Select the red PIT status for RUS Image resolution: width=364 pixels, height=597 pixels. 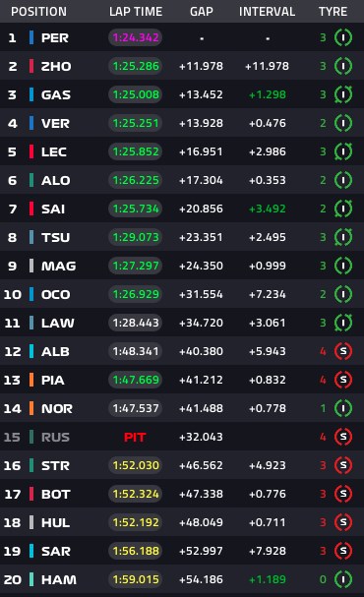click(135, 437)
